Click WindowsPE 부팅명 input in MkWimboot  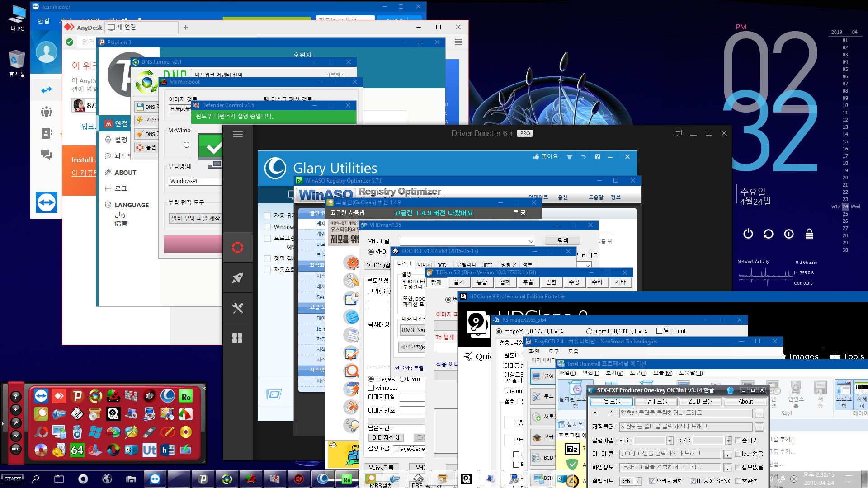pos(195,181)
